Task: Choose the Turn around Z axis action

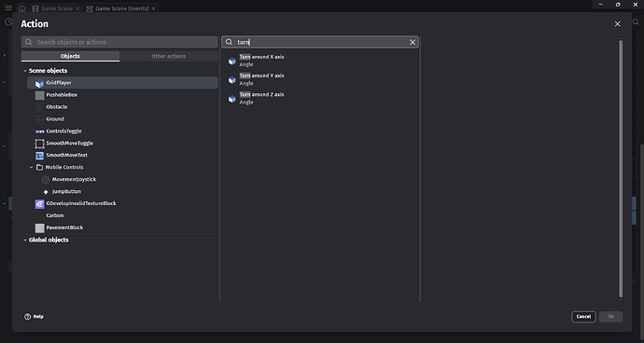Action: pos(320,99)
